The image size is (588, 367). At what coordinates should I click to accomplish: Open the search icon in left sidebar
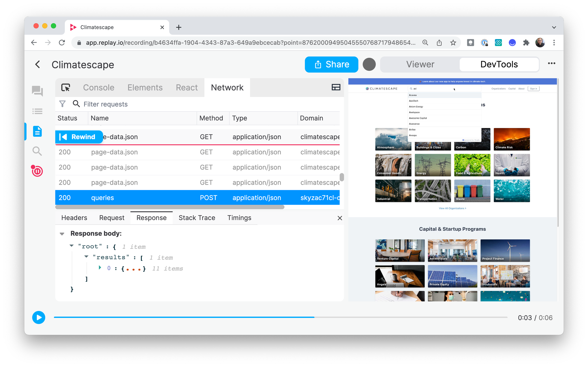point(37,151)
